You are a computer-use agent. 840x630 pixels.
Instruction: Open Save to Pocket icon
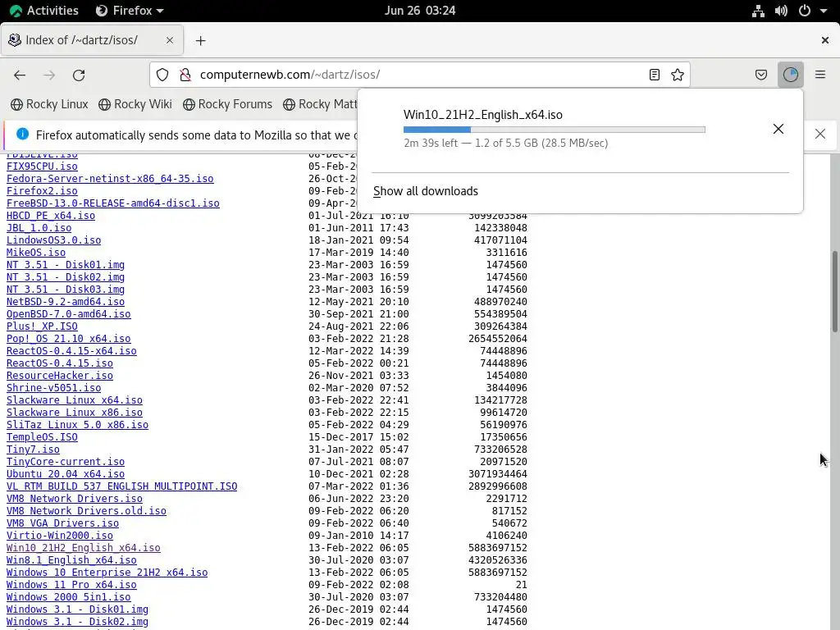click(761, 75)
